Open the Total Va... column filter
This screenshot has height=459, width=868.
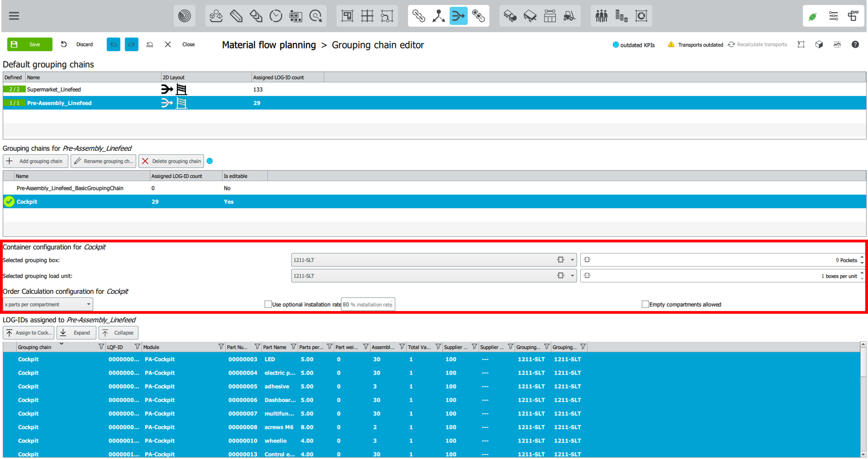pyautogui.click(x=438, y=347)
